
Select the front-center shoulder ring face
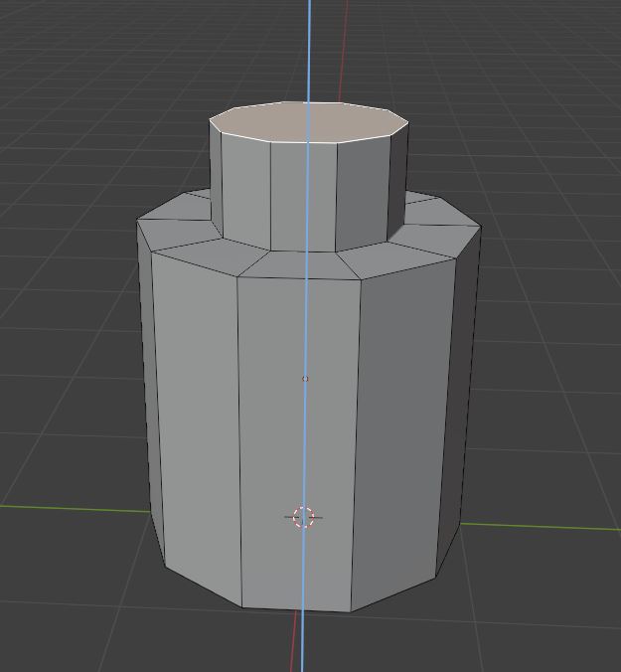(x=298, y=263)
